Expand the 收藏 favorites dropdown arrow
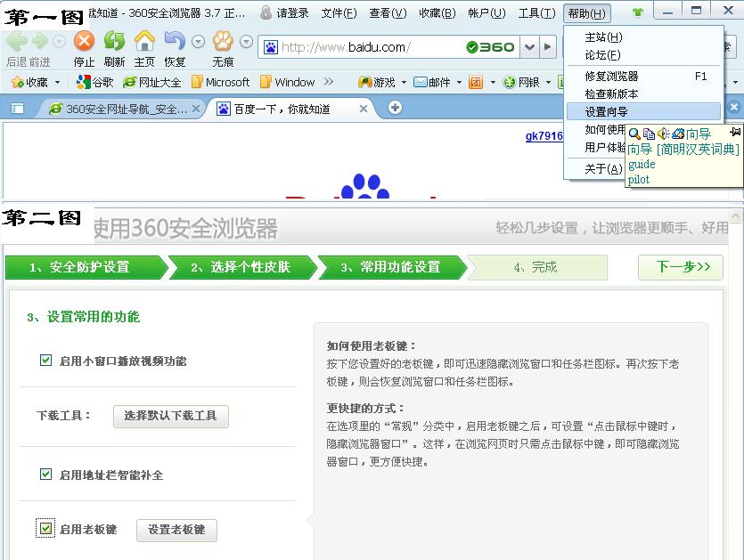 [x=57, y=82]
